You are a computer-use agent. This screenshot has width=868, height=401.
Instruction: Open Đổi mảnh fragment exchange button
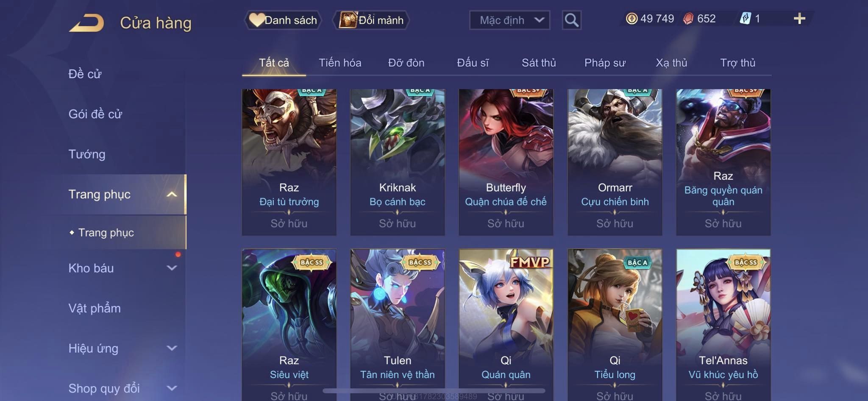371,20
